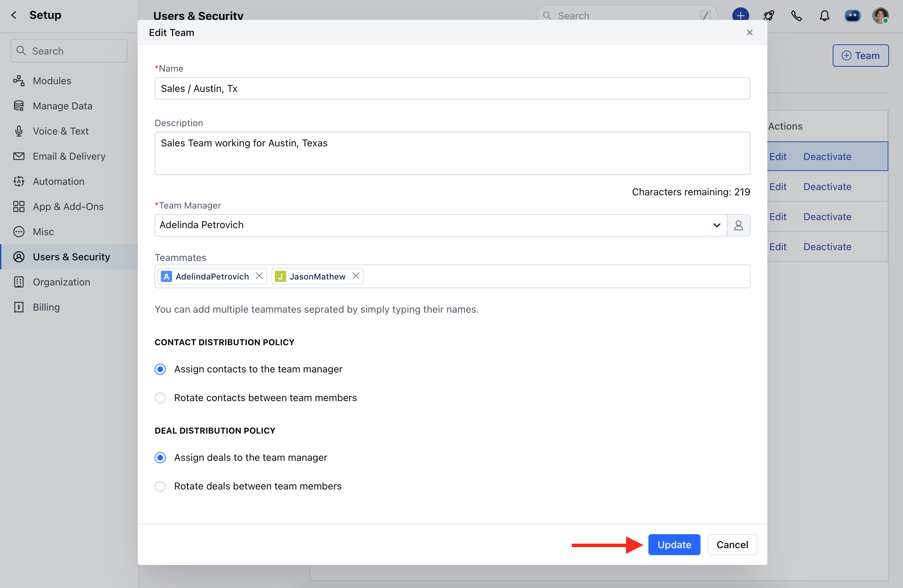This screenshot has height=588, width=903.
Task: Click the team Name input field
Action: pyautogui.click(x=451, y=88)
